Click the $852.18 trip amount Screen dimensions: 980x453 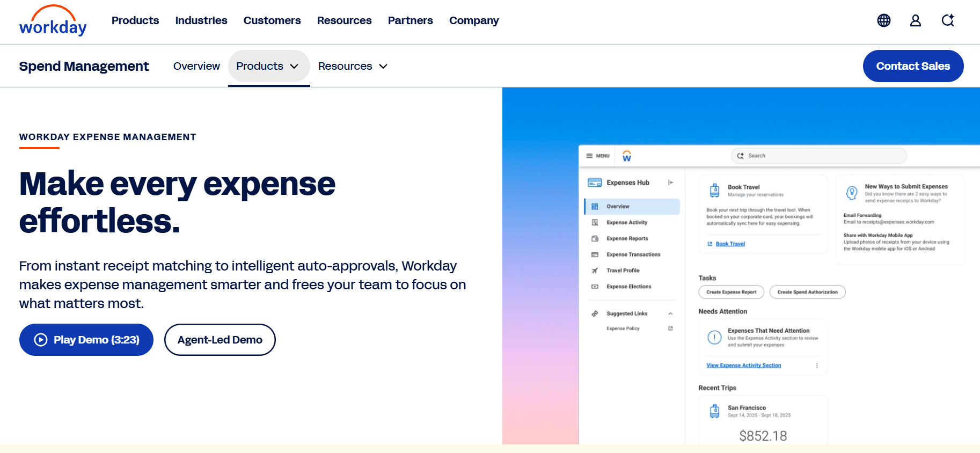point(763,436)
